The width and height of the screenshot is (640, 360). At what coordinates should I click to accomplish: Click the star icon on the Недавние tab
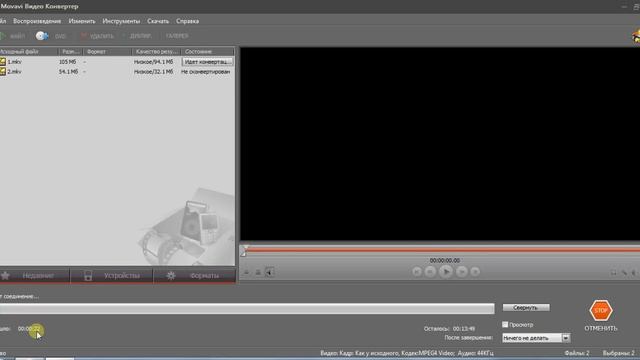coord(5,276)
